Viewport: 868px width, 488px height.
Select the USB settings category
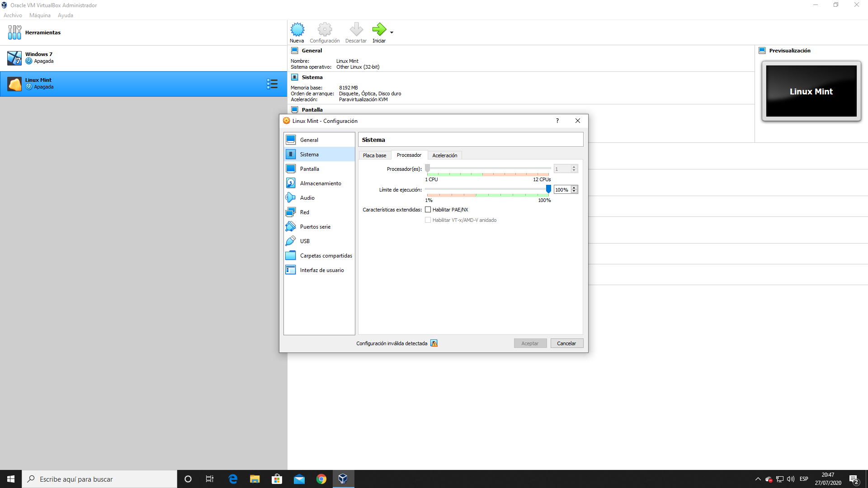tap(305, 241)
